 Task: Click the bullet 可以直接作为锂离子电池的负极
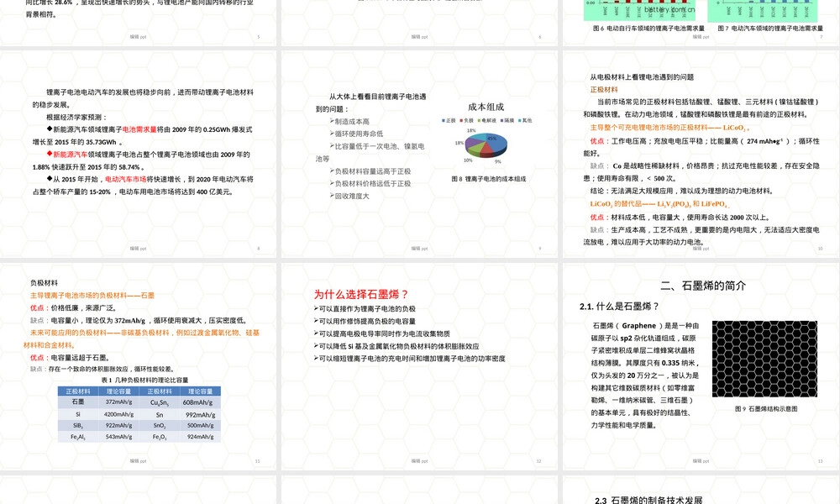[x=365, y=308]
